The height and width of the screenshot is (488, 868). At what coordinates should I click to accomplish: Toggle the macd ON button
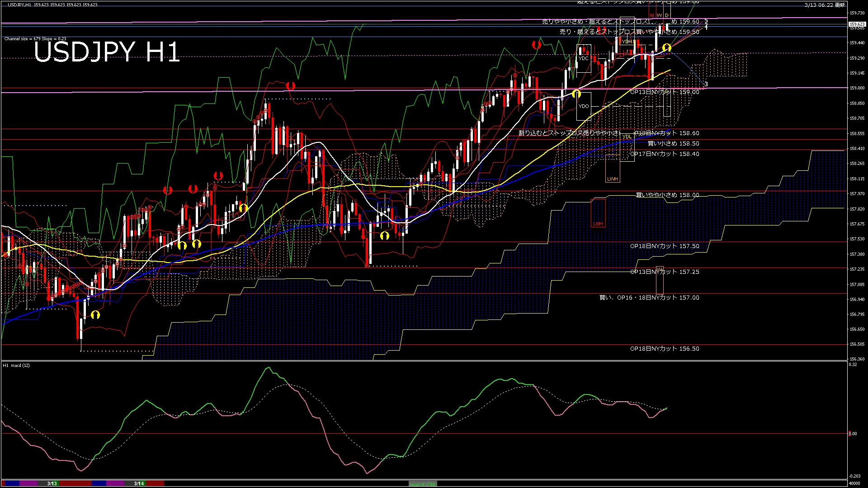[x=423, y=483]
